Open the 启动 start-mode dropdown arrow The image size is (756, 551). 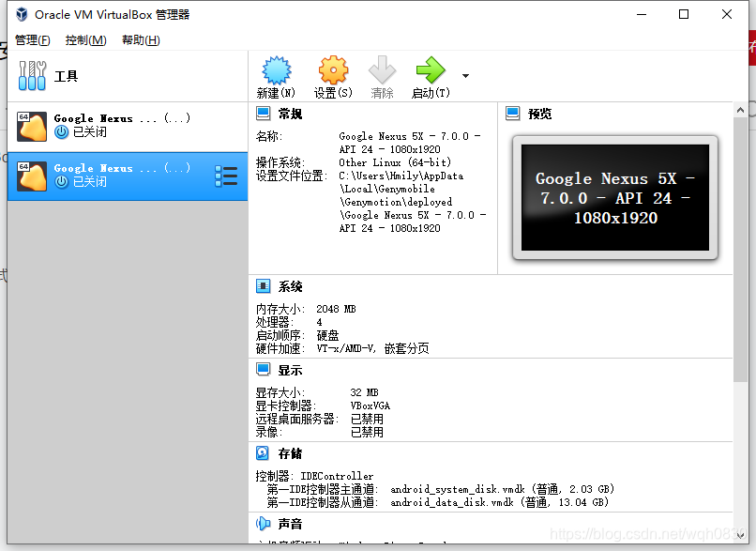point(465,76)
